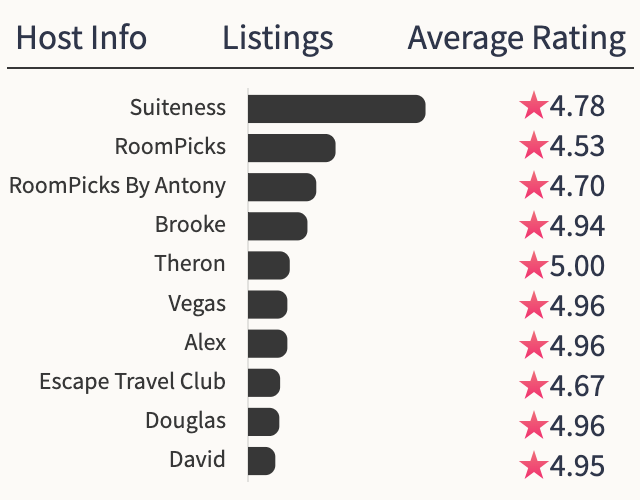640x500 pixels.
Task: Select the Escape Travel Club host name
Action: [132, 382]
